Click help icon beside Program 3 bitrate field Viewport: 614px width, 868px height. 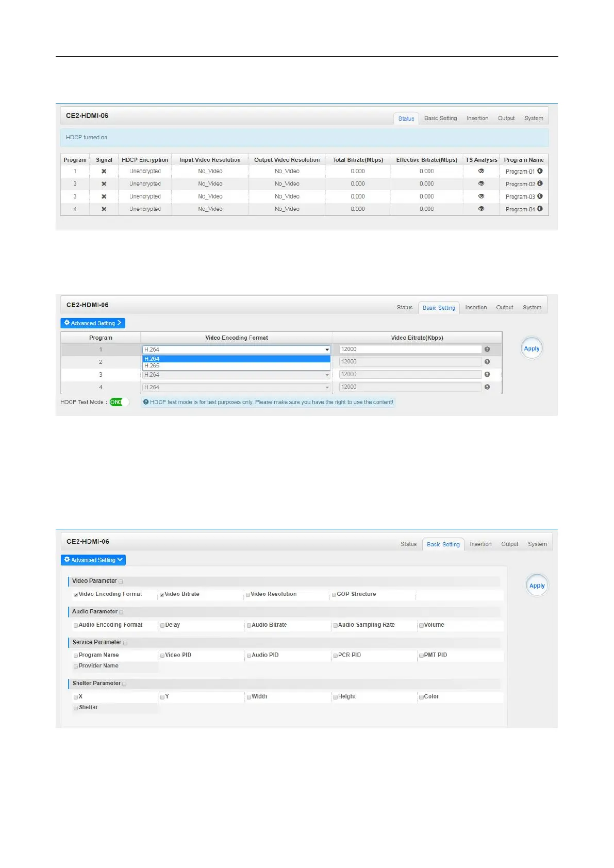click(487, 375)
